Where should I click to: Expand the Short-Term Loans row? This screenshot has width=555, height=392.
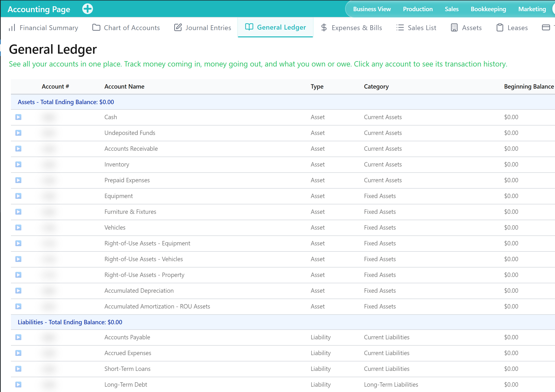point(18,369)
